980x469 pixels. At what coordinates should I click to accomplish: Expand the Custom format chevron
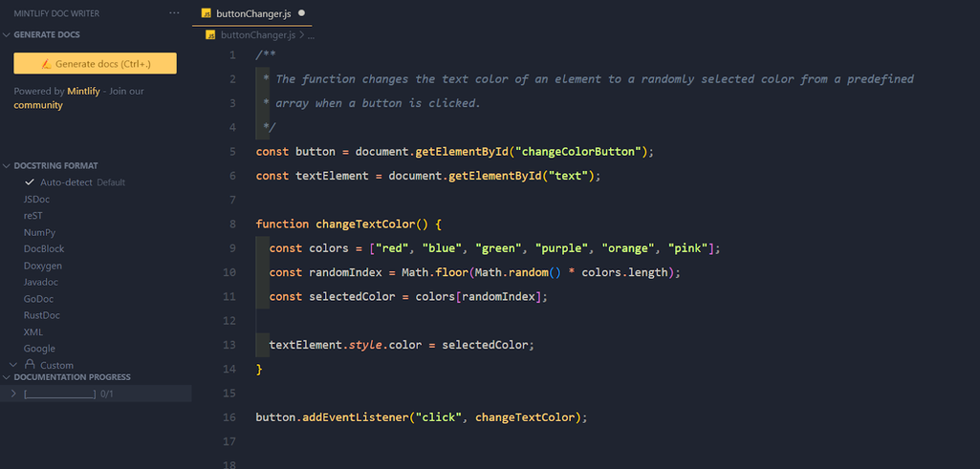click(x=13, y=364)
